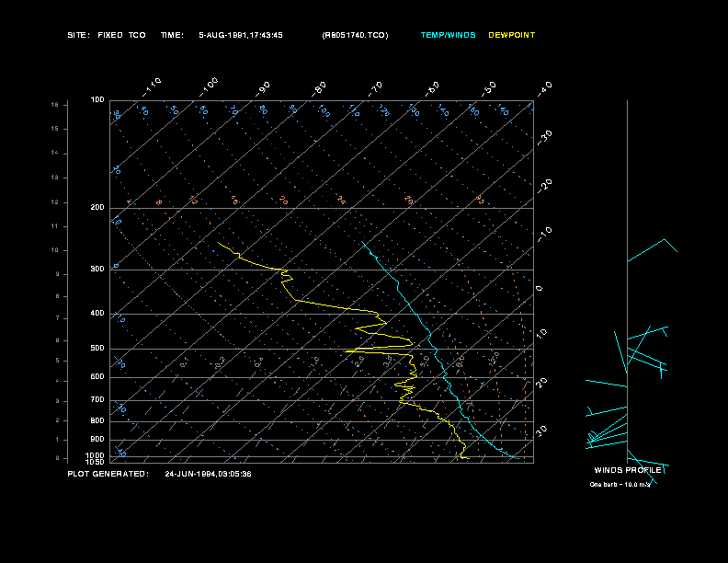The image size is (728, 563).
Task: Click the 400 pressure level label
Action: pos(97,313)
